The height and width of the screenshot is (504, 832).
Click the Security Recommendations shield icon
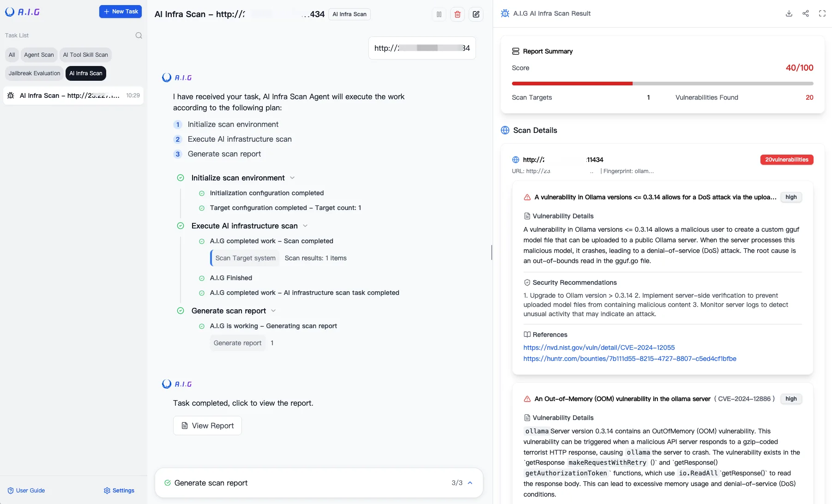click(527, 282)
